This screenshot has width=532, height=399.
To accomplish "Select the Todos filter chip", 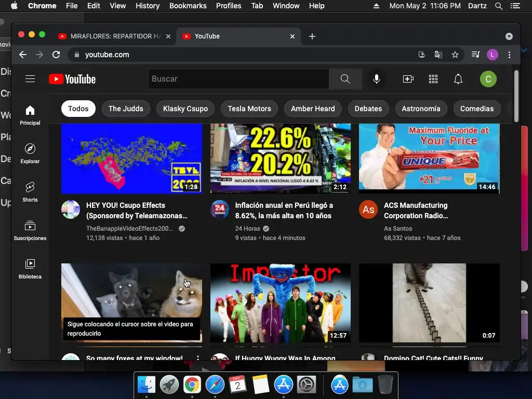I will click(78, 109).
